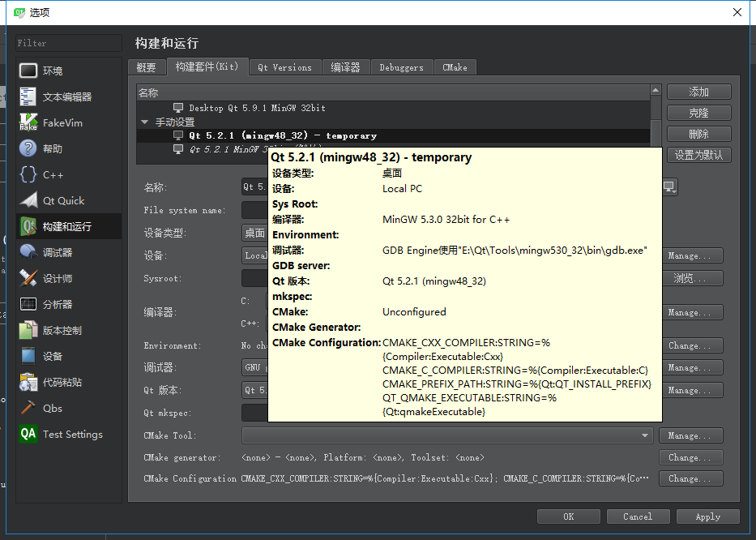Image resolution: width=756 pixels, height=540 pixels.
Task: Open the CMake Tool dropdown
Action: 447,435
